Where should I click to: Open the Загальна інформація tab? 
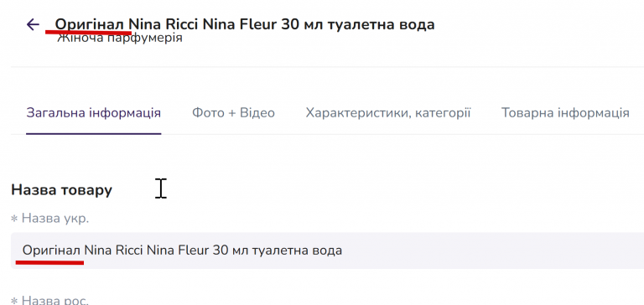click(x=94, y=113)
